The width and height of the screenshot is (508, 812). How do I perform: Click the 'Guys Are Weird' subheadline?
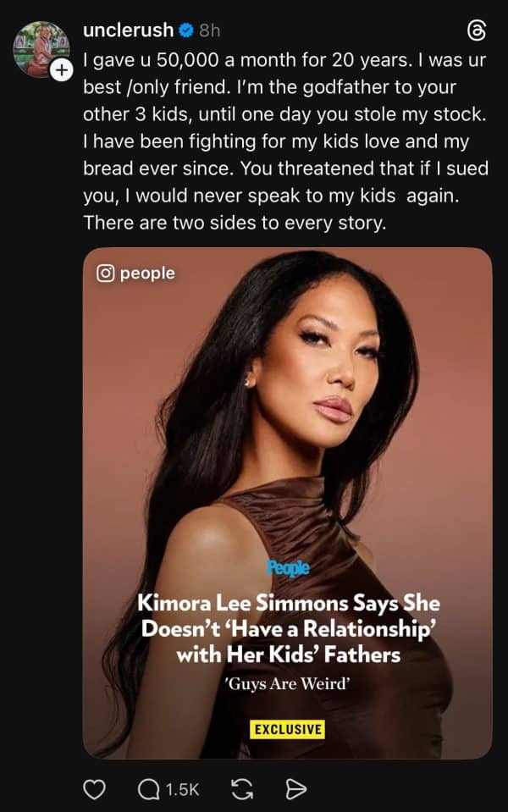pos(288,684)
